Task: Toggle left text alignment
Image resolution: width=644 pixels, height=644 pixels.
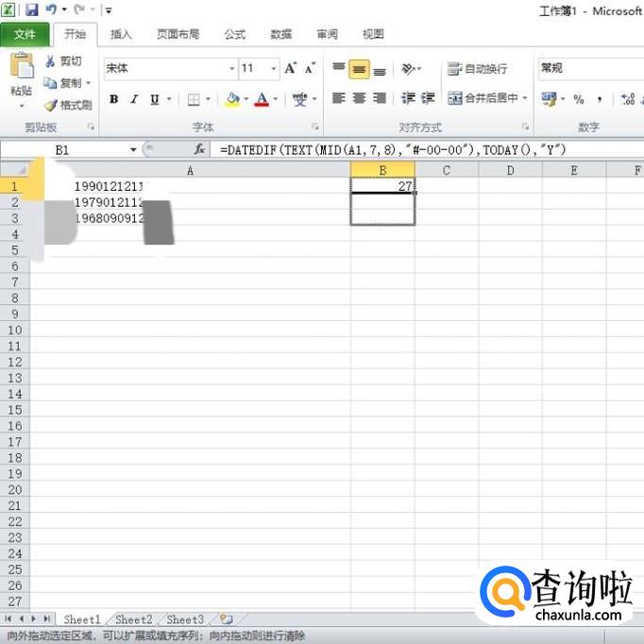Action: click(x=338, y=98)
